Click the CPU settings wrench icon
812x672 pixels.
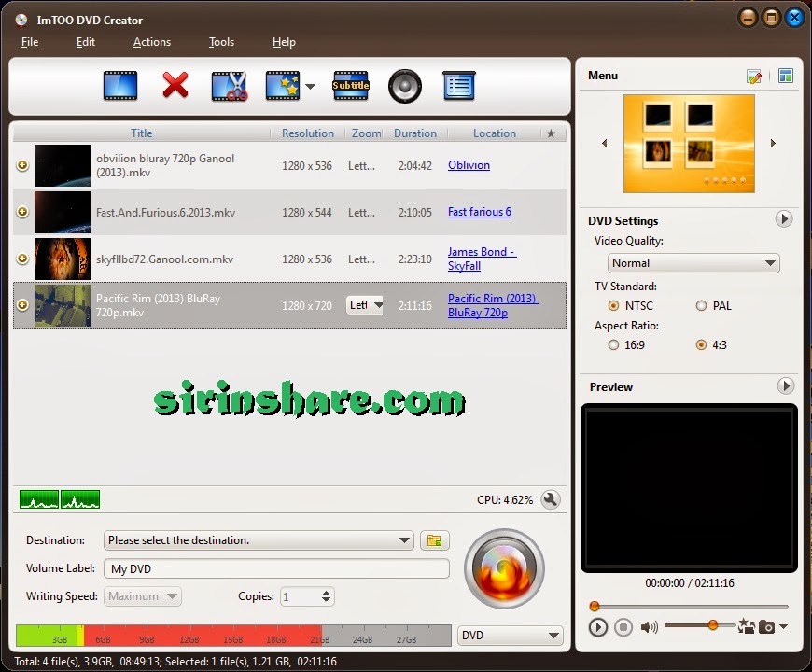point(550,499)
